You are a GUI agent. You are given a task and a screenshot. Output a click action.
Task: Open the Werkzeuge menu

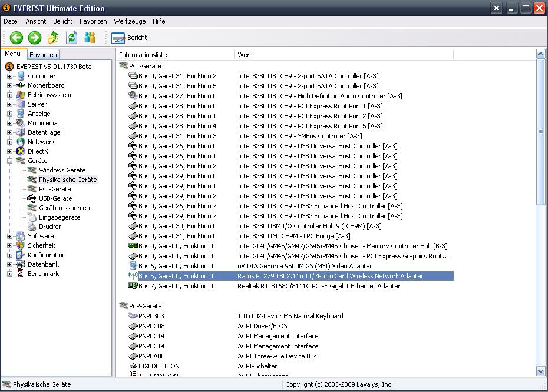[x=130, y=21]
